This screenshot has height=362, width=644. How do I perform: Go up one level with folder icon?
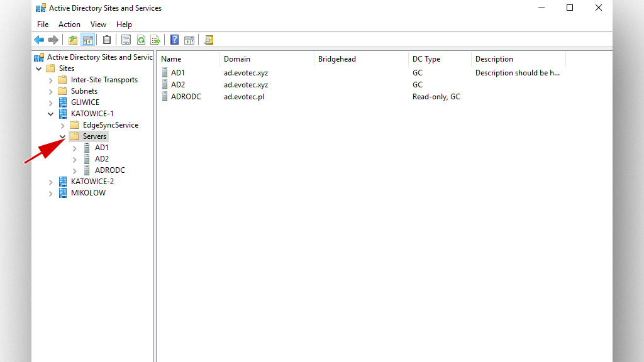pos(73,40)
